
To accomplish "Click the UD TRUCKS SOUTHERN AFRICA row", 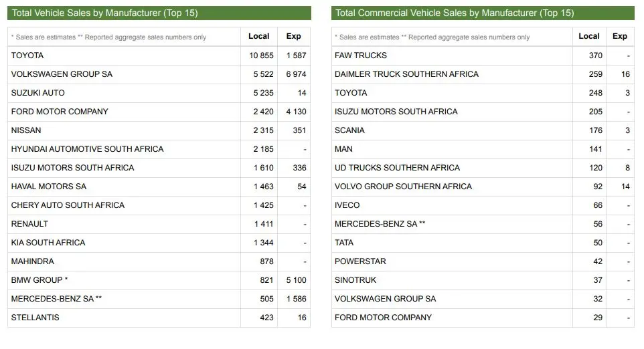I will pos(483,168).
